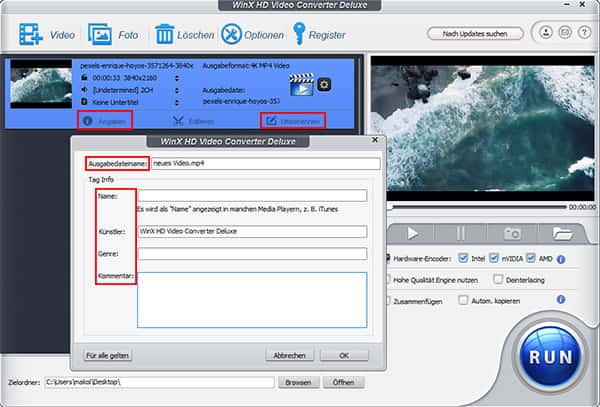Click the output format clapperboard icon
The width and height of the screenshot is (600, 407).
click(x=302, y=85)
